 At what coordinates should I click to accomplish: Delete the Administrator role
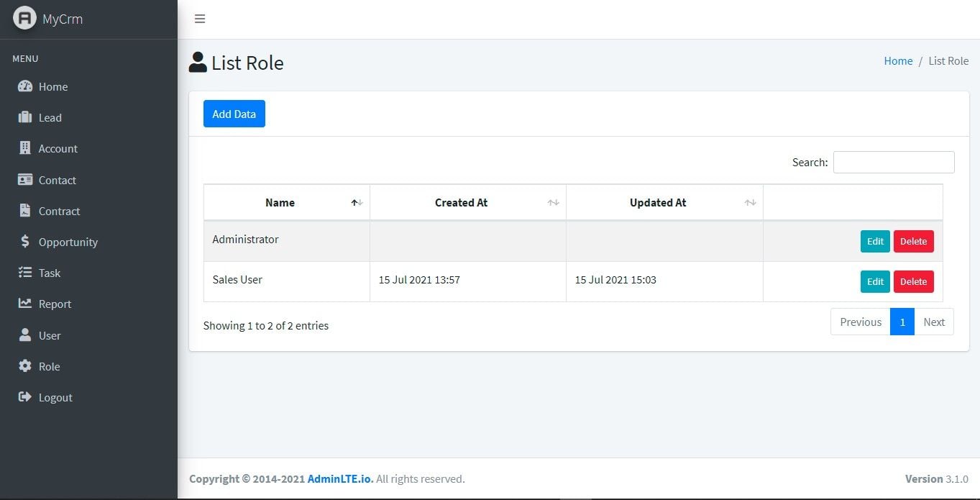click(x=913, y=241)
